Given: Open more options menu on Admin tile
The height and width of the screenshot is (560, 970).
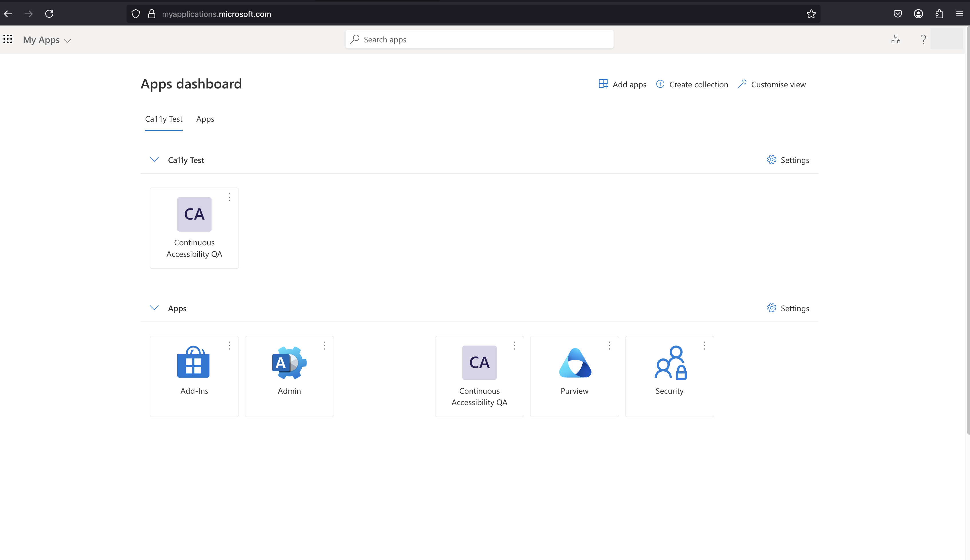Looking at the screenshot, I should [324, 345].
